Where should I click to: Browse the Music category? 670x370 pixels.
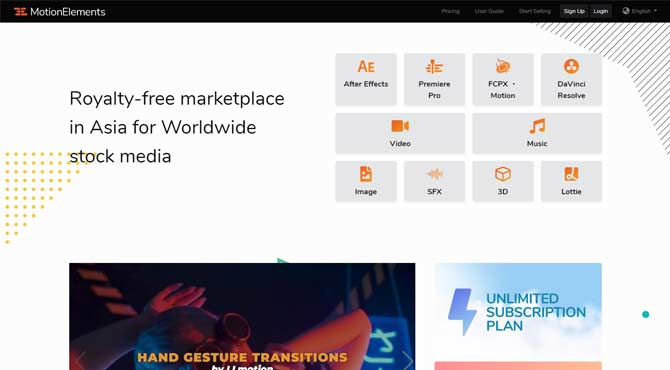coord(537,133)
